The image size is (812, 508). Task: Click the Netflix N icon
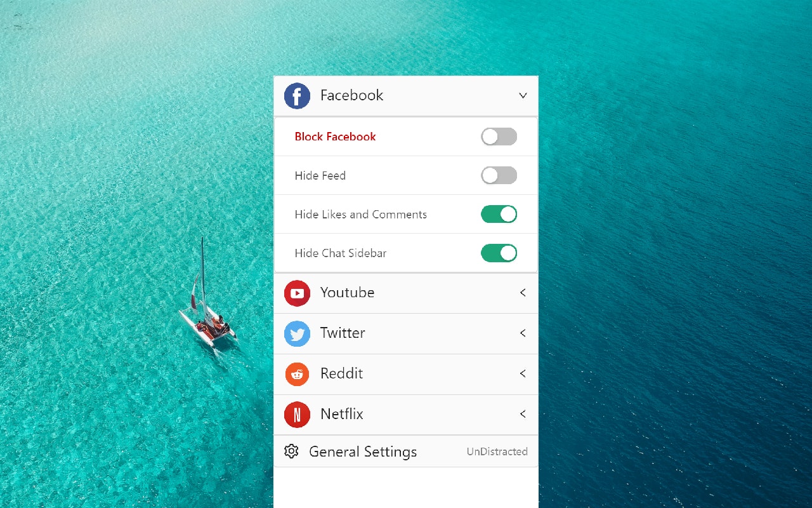click(297, 415)
